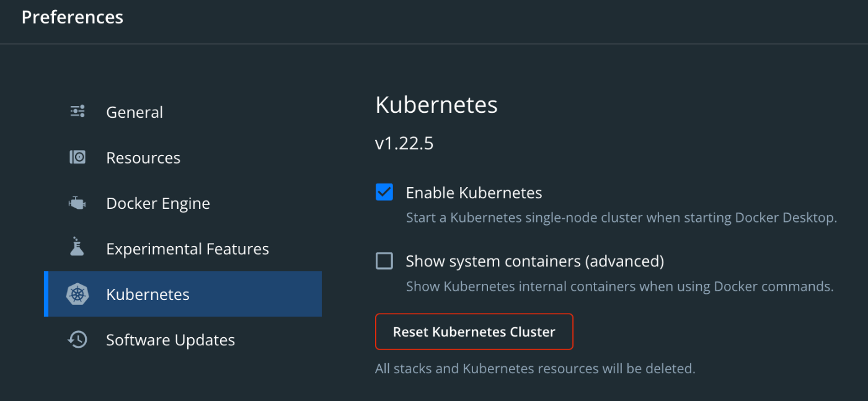Click the Kubernetes page heading
Screen dimensions: 868x401
(436, 105)
